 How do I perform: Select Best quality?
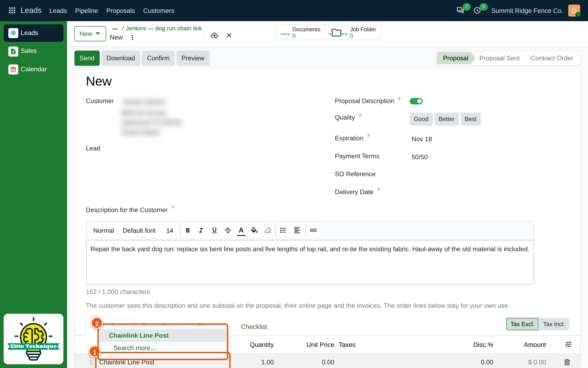point(470,119)
